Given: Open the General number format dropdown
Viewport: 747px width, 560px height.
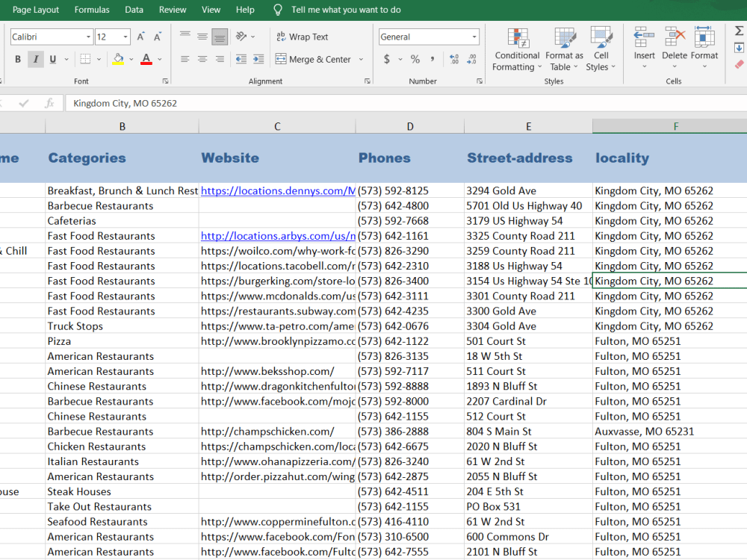Looking at the screenshot, I should point(475,36).
